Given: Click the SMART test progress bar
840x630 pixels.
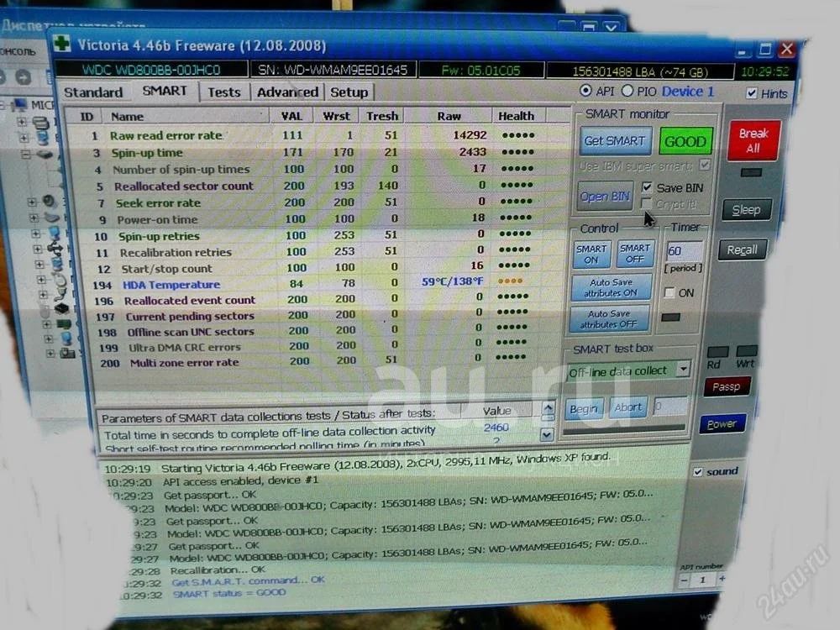Looking at the screenshot, I should (623, 429).
